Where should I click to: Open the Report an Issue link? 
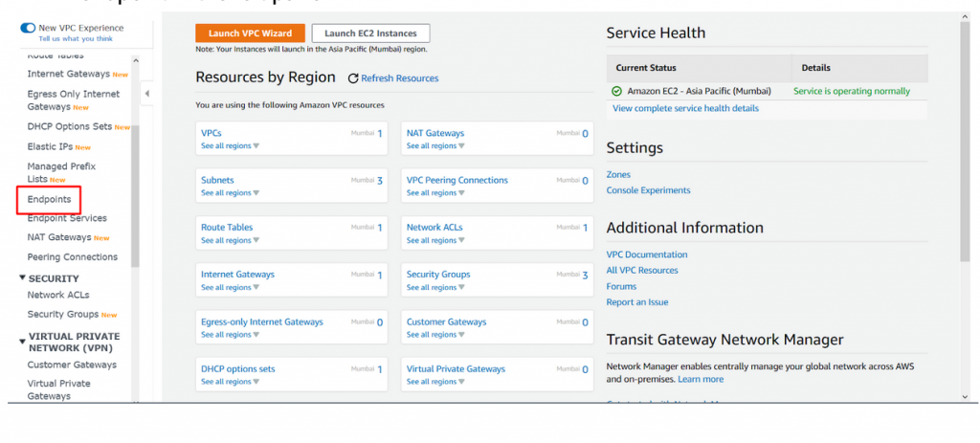coord(636,301)
